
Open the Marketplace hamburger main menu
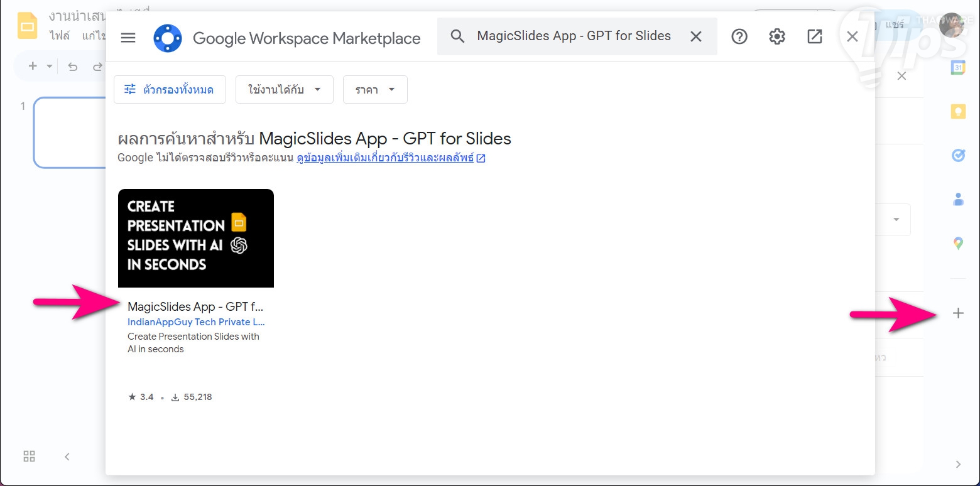tap(128, 38)
